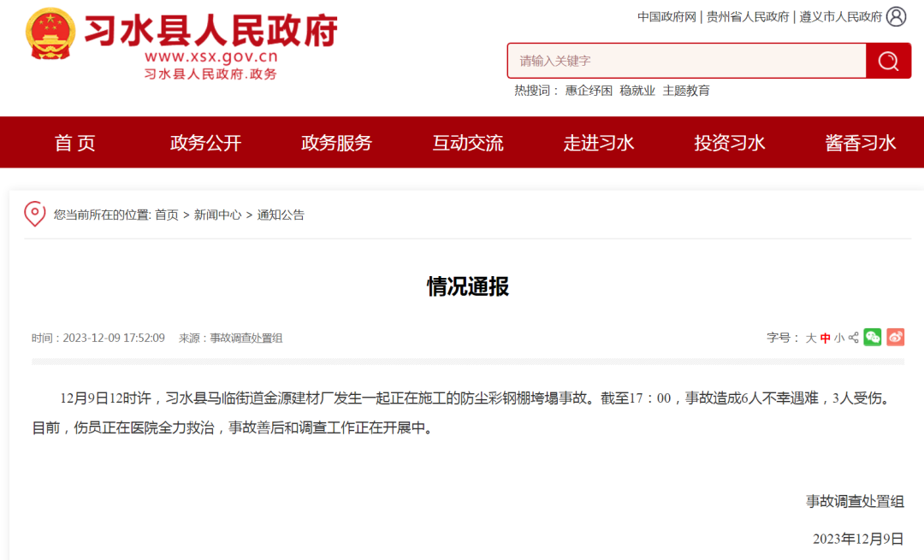Open the 走进习水 menu
The height and width of the screenshot is (560, 924).
point(599,143)
